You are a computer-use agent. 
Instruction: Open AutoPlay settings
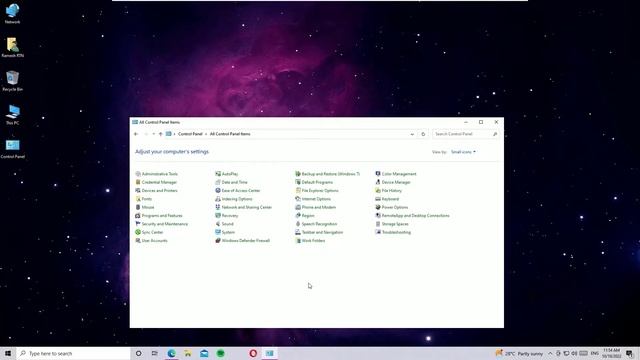(227, 174)
